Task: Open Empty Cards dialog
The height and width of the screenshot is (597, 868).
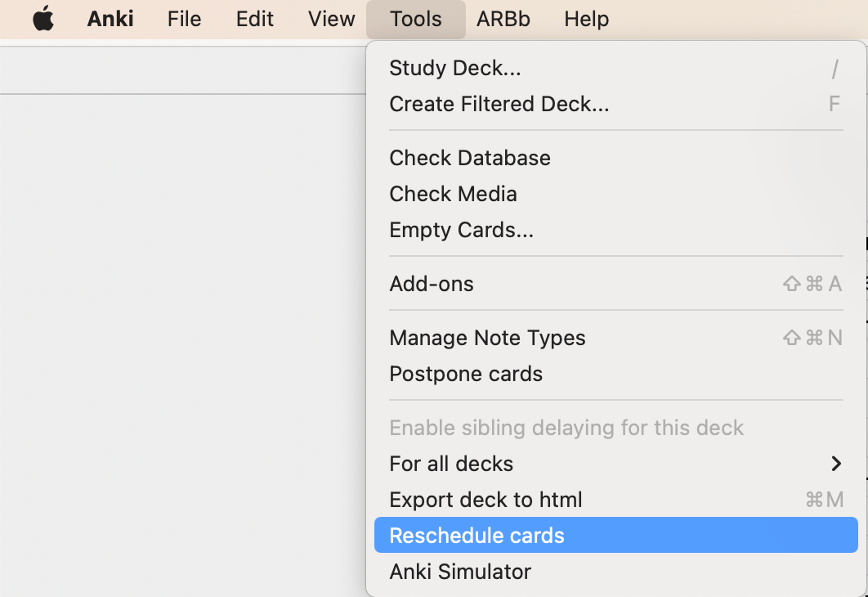Action: click(463, 230)
